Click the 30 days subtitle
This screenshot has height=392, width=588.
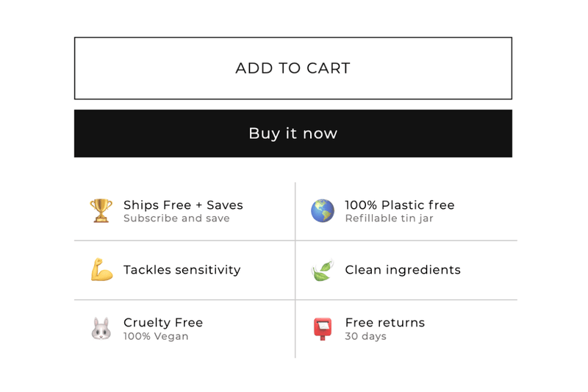[x=365, y=336]
